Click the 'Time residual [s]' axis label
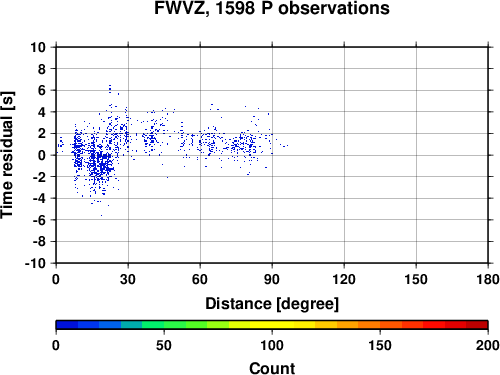This screenshot has width=500, height=375. click(x=7, y=155)
